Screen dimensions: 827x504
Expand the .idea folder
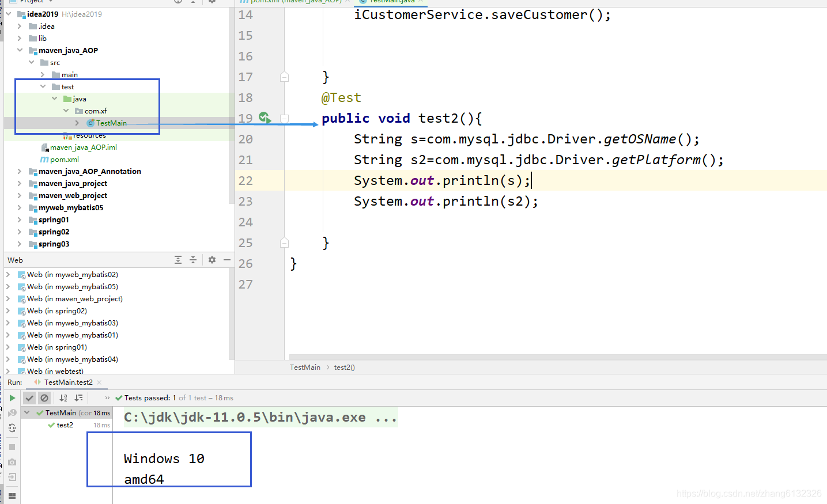coord(20,26)
